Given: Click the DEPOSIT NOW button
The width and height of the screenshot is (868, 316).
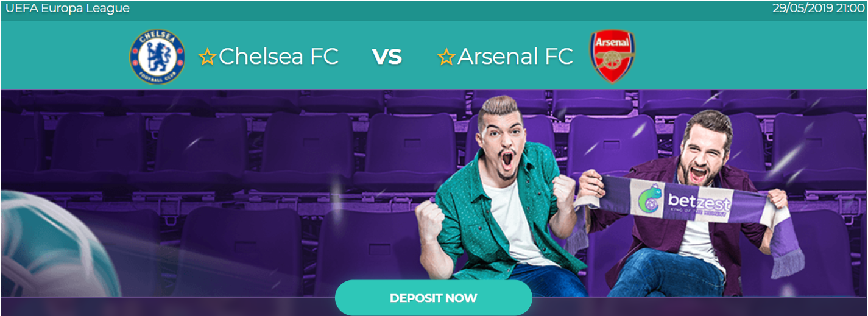Looking at the screenshot, I should (434, 298).
